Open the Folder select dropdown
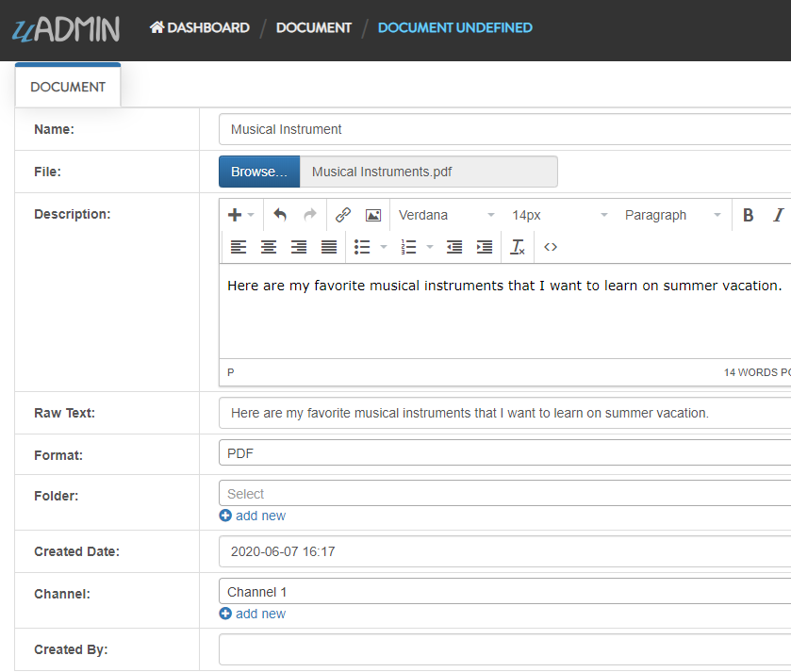Image resolution: width=791 pixels, height=672 pixels. (504, 493)
